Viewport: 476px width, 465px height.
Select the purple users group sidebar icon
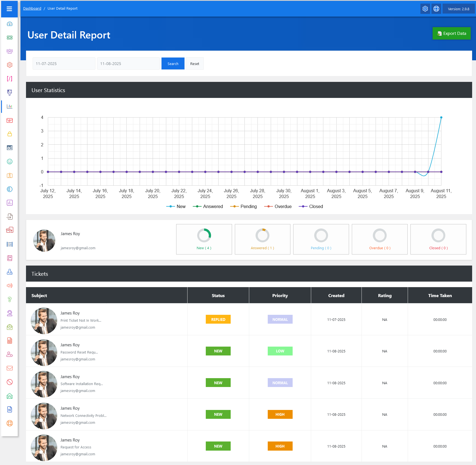pyautogui.click(x=10, y=51)
